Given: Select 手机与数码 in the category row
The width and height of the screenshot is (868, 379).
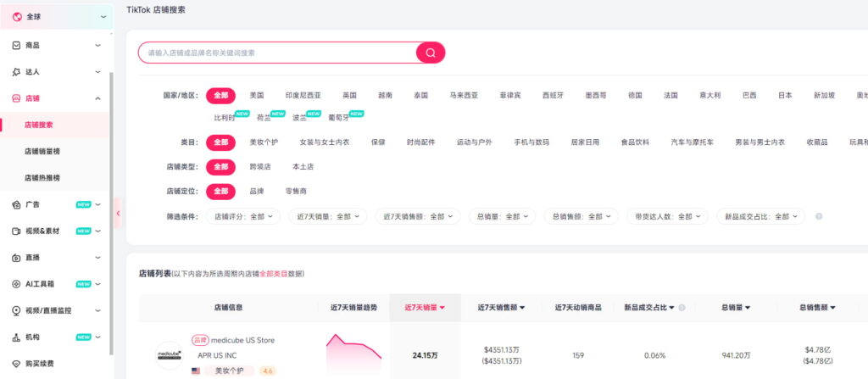Looking at the screenshot, I should click(x=531, y=142).
